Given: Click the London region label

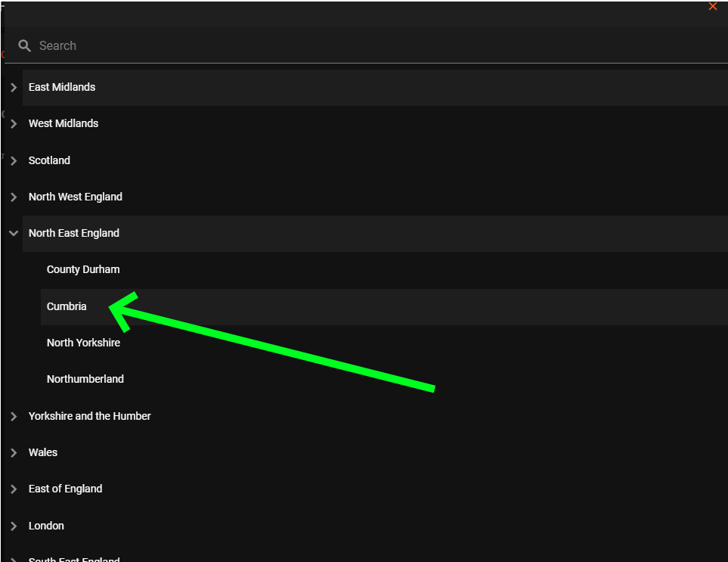Looking at the screenshot, I should pyautogui.click(x=46, y=526).
